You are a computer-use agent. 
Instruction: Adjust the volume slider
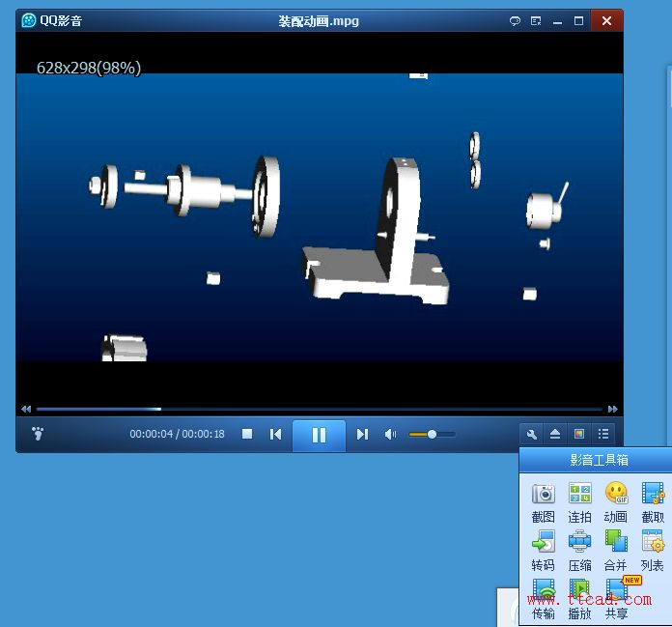tap(432, 435)
